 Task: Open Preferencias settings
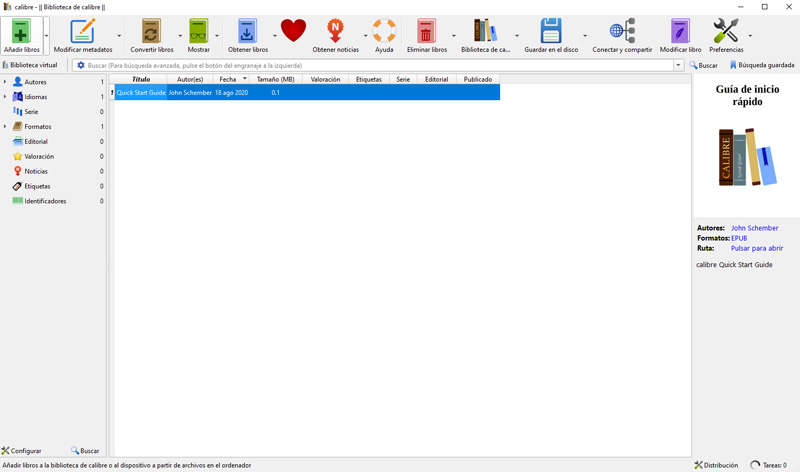point(726,32)
